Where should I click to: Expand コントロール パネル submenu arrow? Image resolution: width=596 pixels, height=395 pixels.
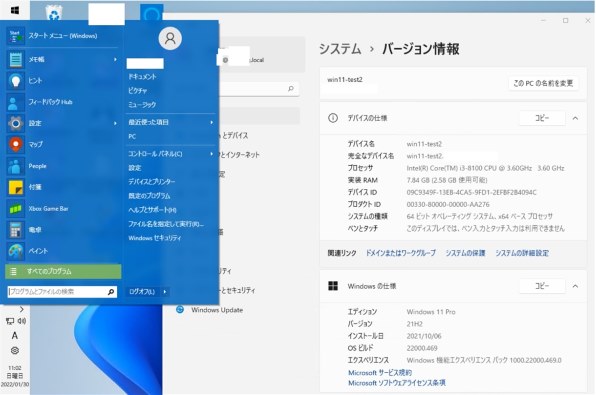[x=212, y=154]
